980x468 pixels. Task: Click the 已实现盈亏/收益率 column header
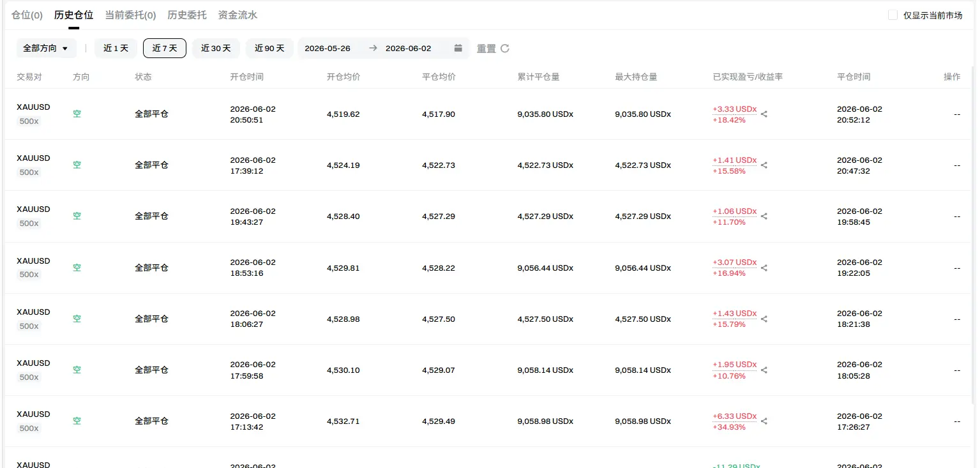pos(748,77)
